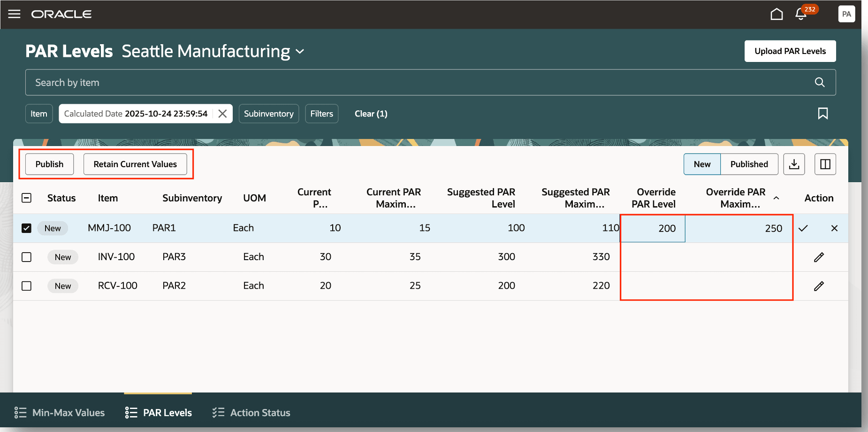Sort by Override PAR Maximum arrow

pos(777,198)
